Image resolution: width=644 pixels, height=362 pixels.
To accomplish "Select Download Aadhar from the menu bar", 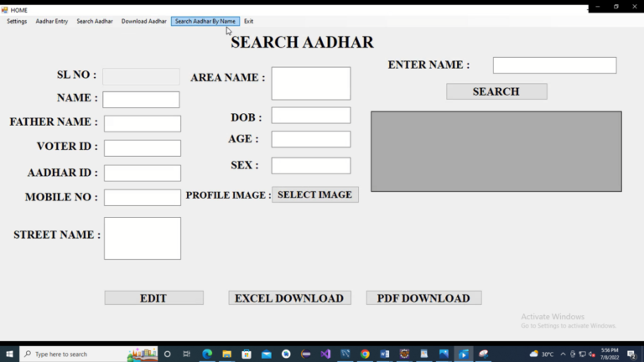I will (143, 21).
